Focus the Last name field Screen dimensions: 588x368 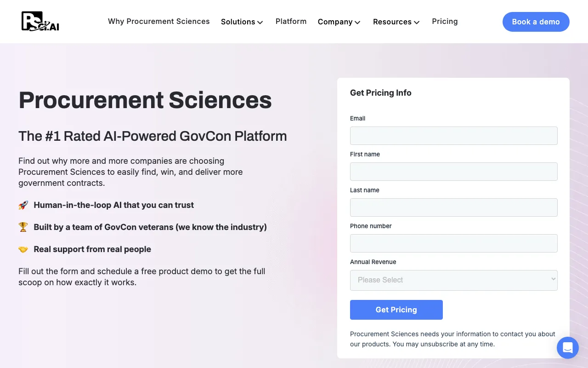coord(454,207)
